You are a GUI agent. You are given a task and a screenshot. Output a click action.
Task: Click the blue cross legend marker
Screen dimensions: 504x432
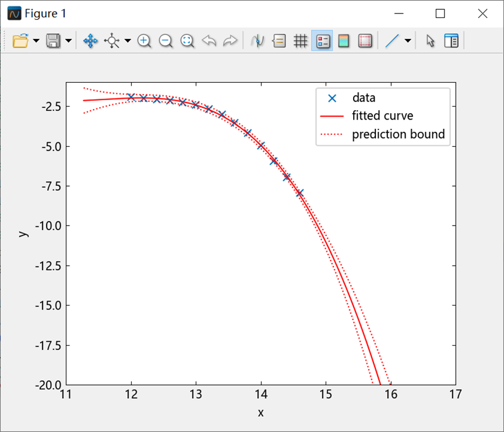pos(332,98)
